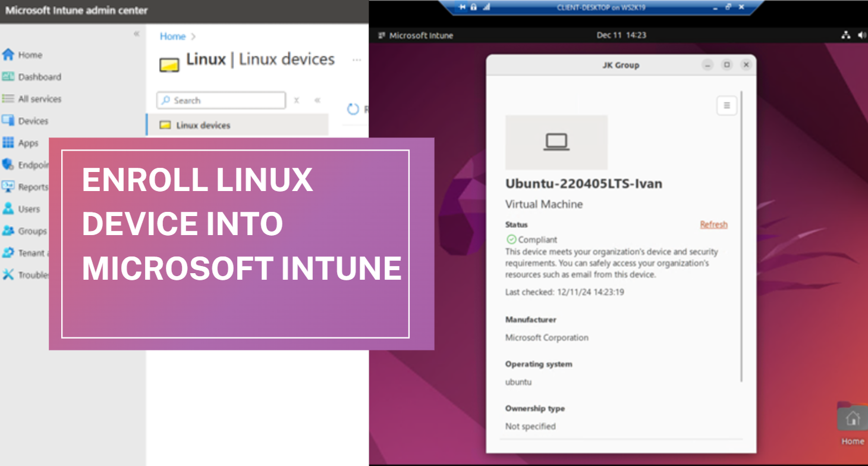This screenshot has width=868, height=466.
Task: Collapse the Linux blade menu panel
Action: coord(317,100)
